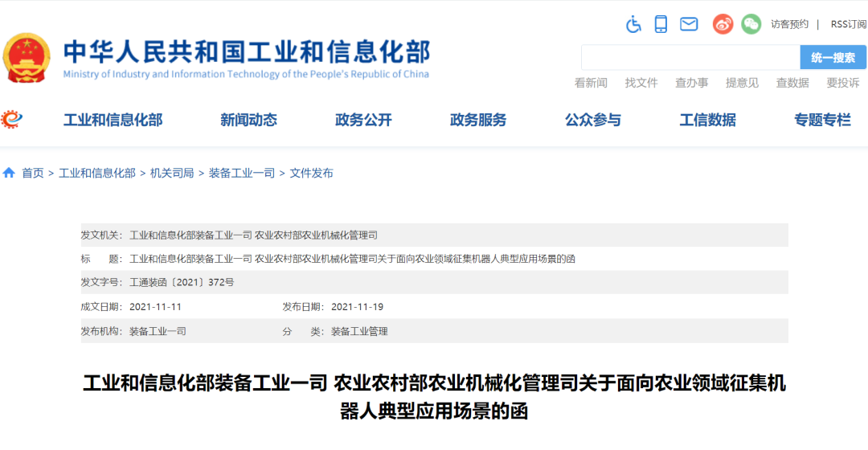Viewport: 868px width, 450px height.
Task: Open RSS订阅 link
Action: (849, 24)
